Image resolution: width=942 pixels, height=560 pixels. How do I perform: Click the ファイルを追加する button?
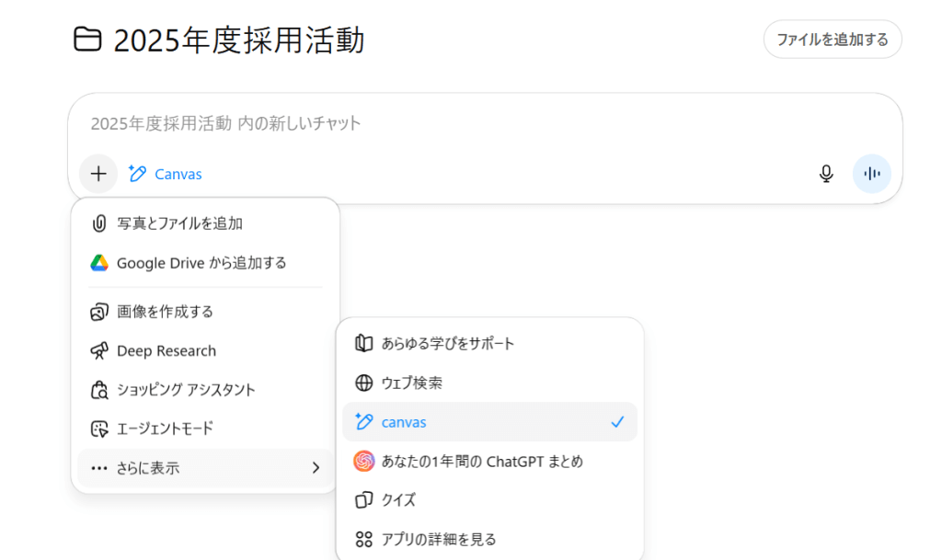pos(832,40)
